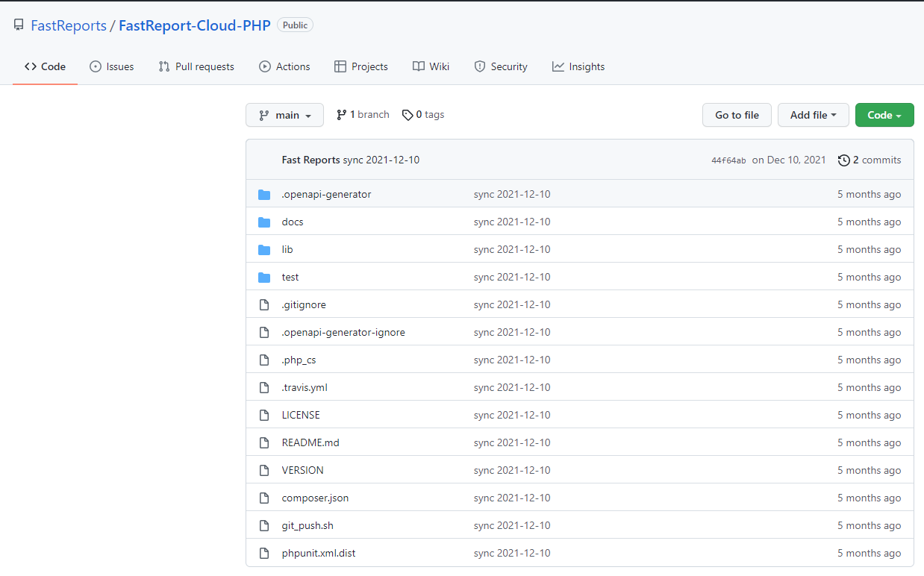Viewport: 924px width, 576px height.
Task: Click the file icon for phpunit.xml.dist
Action: pos(263,554)
